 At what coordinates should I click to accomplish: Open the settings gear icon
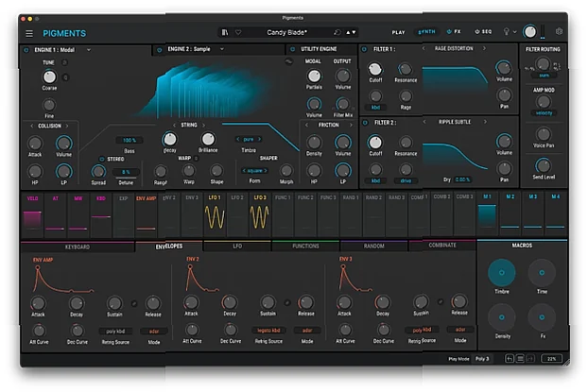coord(559,31)
